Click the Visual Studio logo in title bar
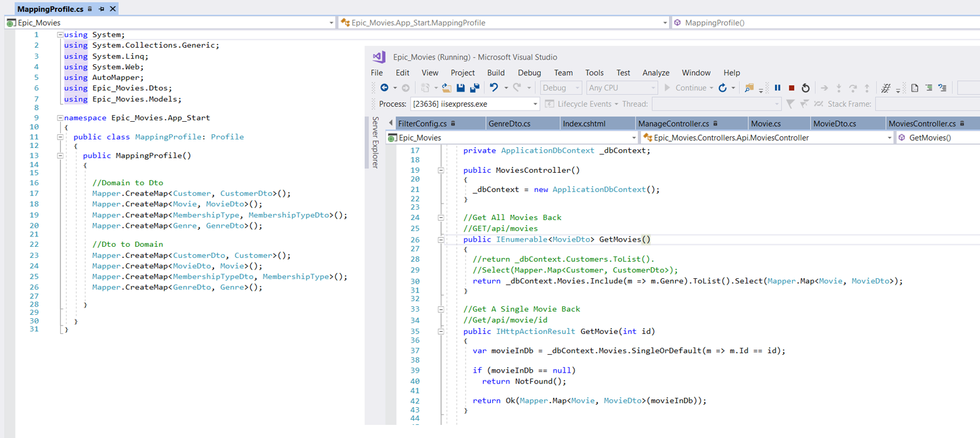This screenshot has width=980, height=438. (379, 57)
